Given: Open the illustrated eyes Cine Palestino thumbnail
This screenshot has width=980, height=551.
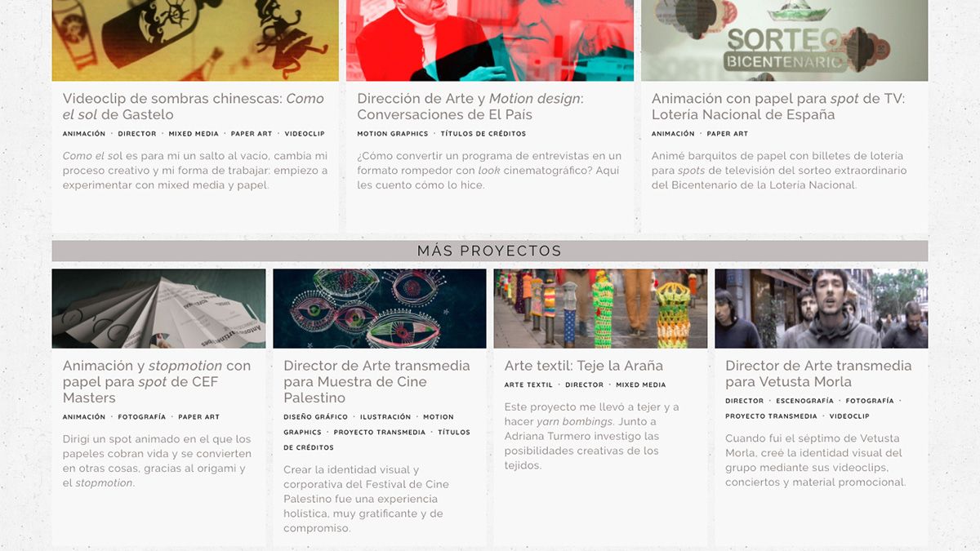Looking at the screenshot, I should 379,309.
